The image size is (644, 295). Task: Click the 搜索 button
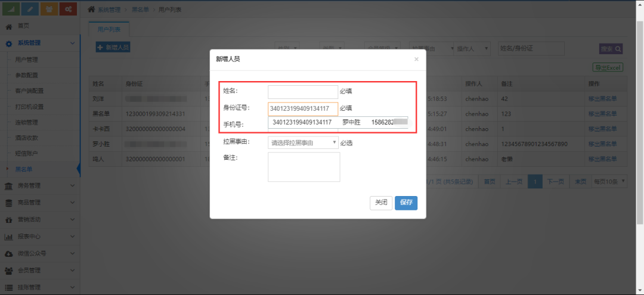[x=611, y=49]
